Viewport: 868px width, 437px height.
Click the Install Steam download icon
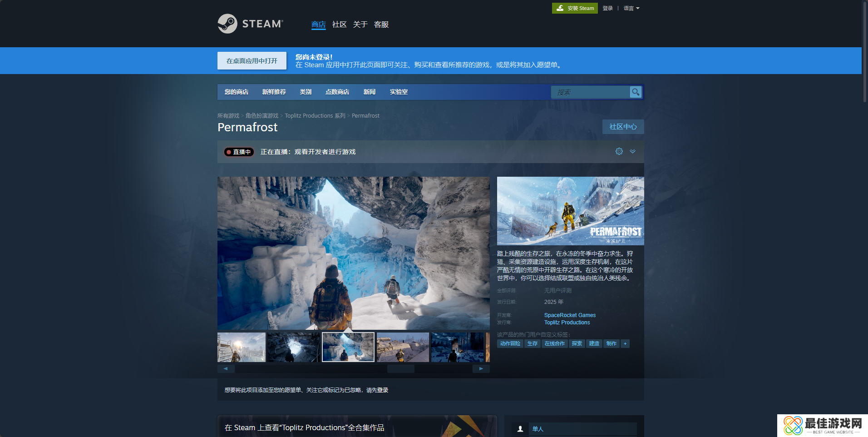coord(560,8)
